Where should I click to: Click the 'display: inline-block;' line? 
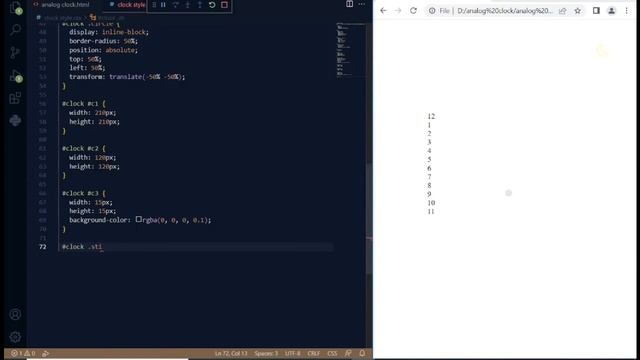pyautogui.click(x=109, y=32)
